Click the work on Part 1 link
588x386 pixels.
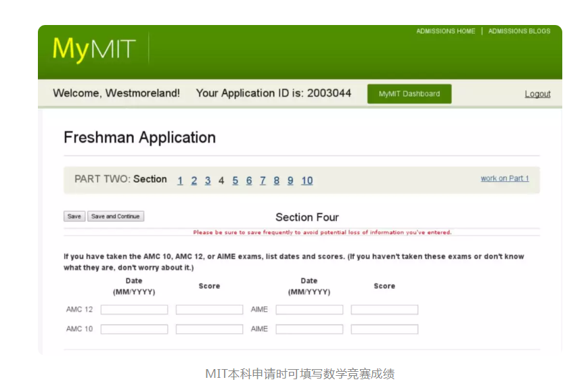click(x=505, y=178)
